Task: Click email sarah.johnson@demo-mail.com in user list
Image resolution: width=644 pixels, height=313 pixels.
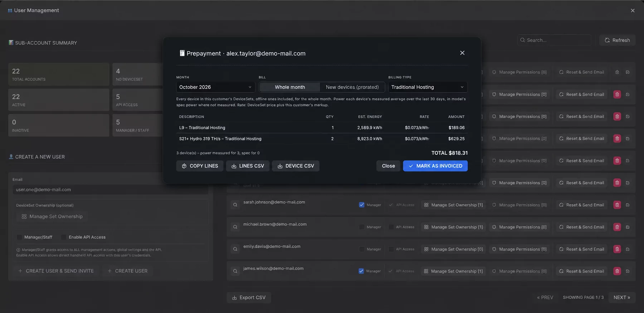Action: coord(274,202)
